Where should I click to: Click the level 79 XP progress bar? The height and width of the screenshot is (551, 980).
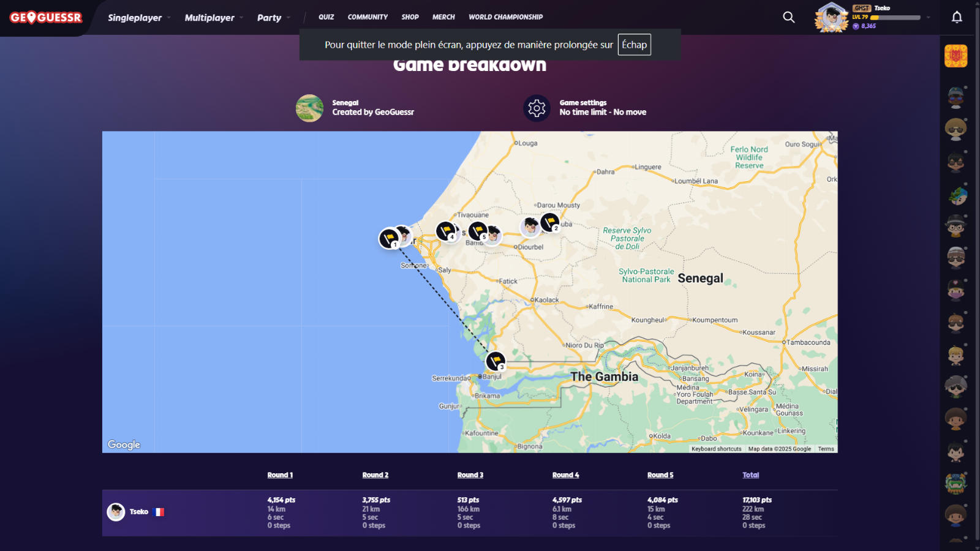895,18
